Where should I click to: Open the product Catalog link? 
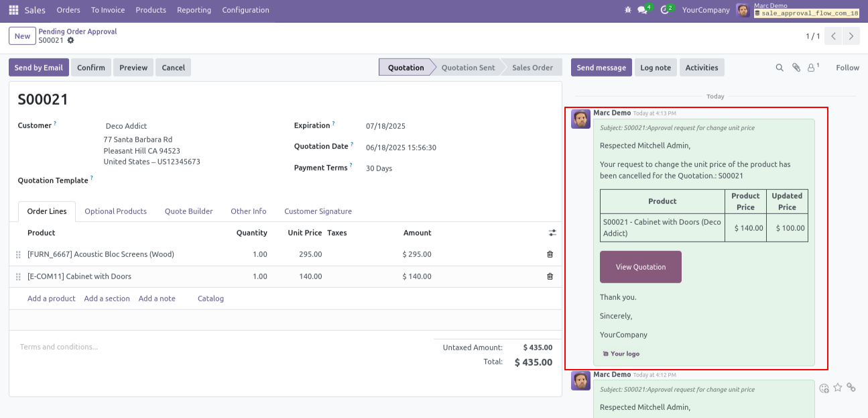tap(210, 299)
